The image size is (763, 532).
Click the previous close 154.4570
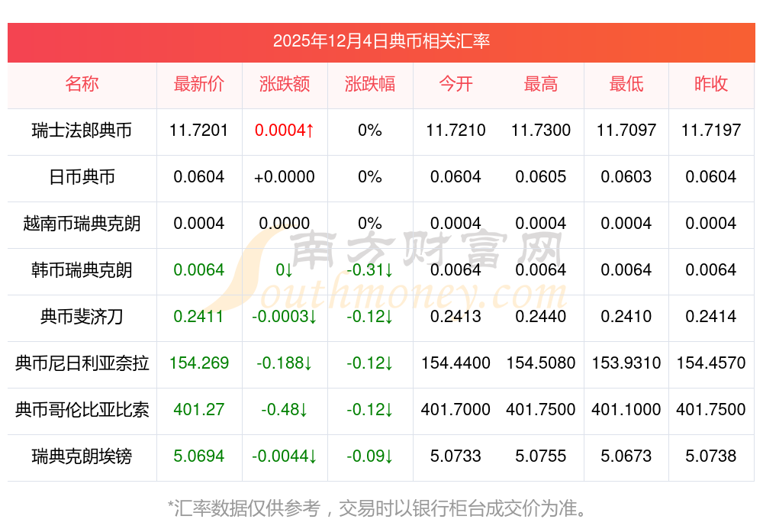click(x=711, y=363)
